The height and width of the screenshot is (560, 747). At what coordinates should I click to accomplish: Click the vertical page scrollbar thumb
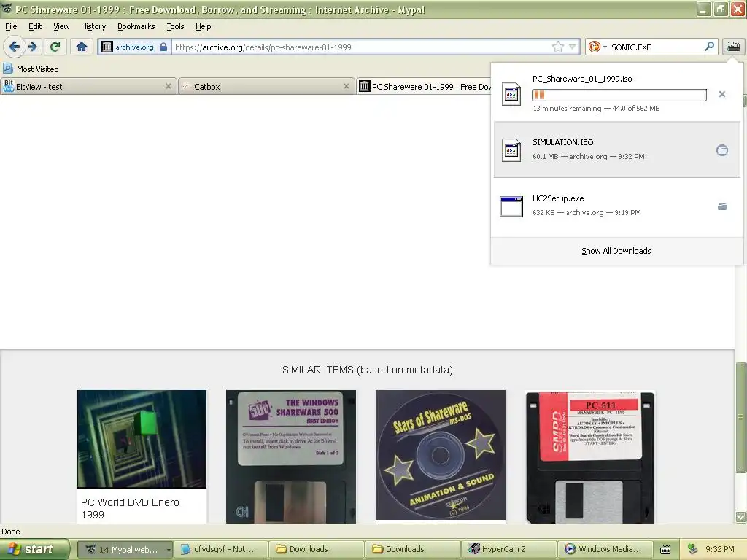[x=740, y=417]
